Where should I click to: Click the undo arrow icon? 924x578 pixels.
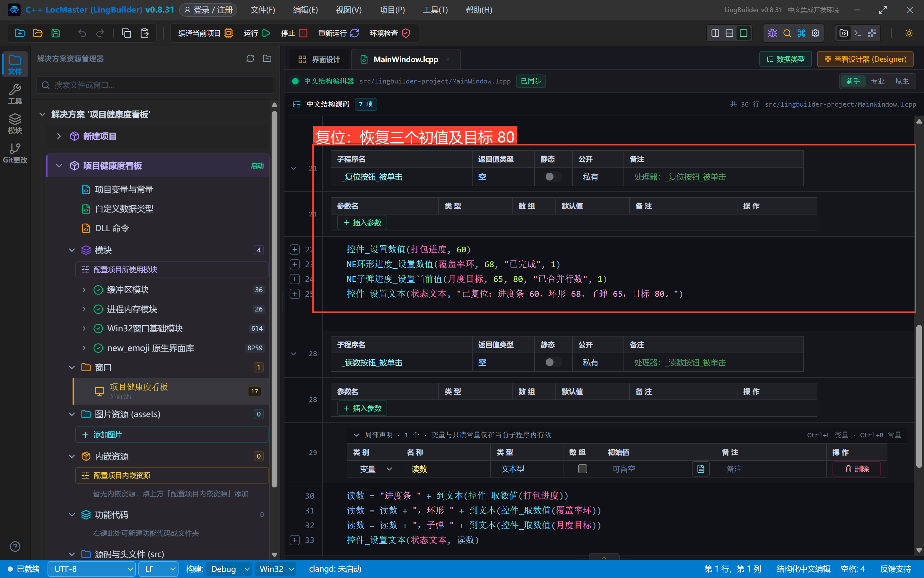[82, 33]
